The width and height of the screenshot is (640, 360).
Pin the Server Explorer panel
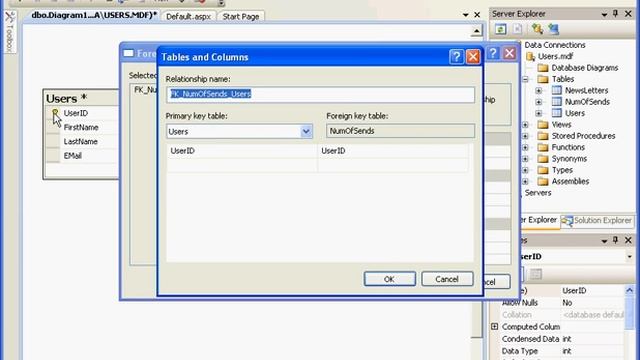[616, 13]
